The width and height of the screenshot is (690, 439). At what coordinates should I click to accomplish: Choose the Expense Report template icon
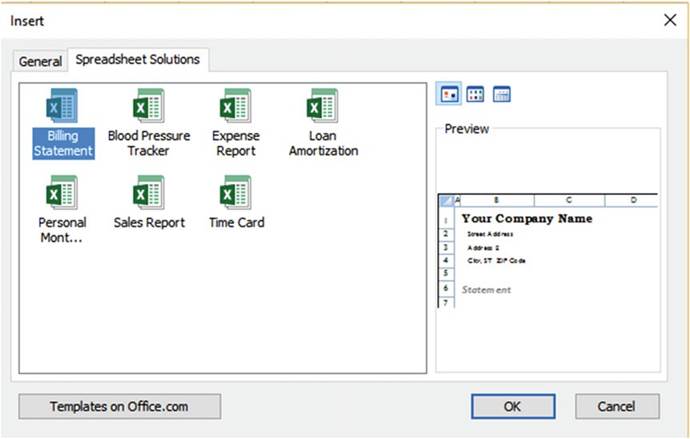pos(236,106)
